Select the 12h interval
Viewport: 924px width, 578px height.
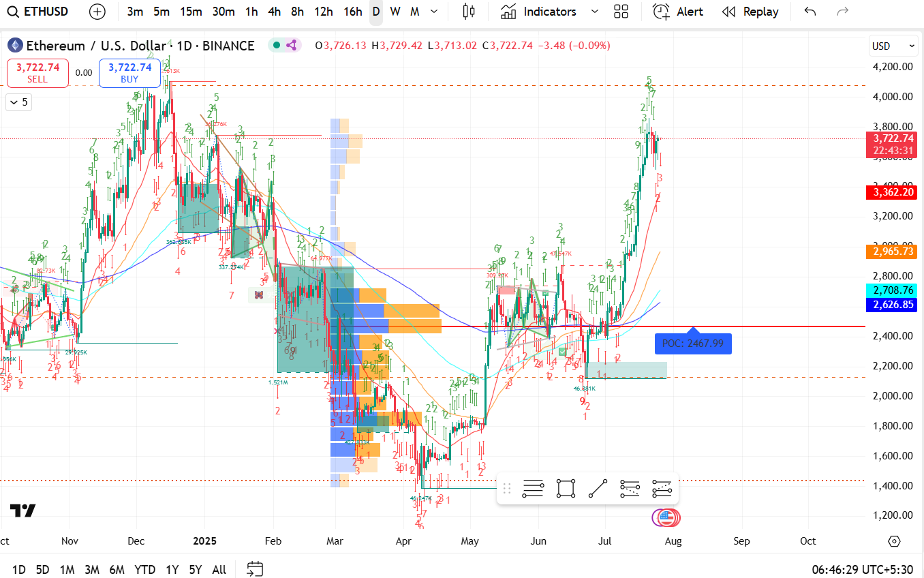point(324,12)
